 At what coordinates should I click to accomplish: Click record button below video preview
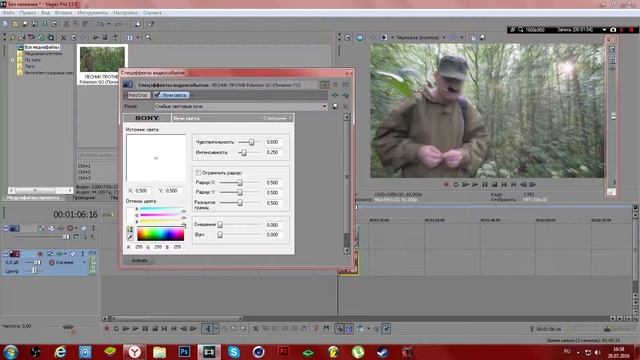point(446,184)
